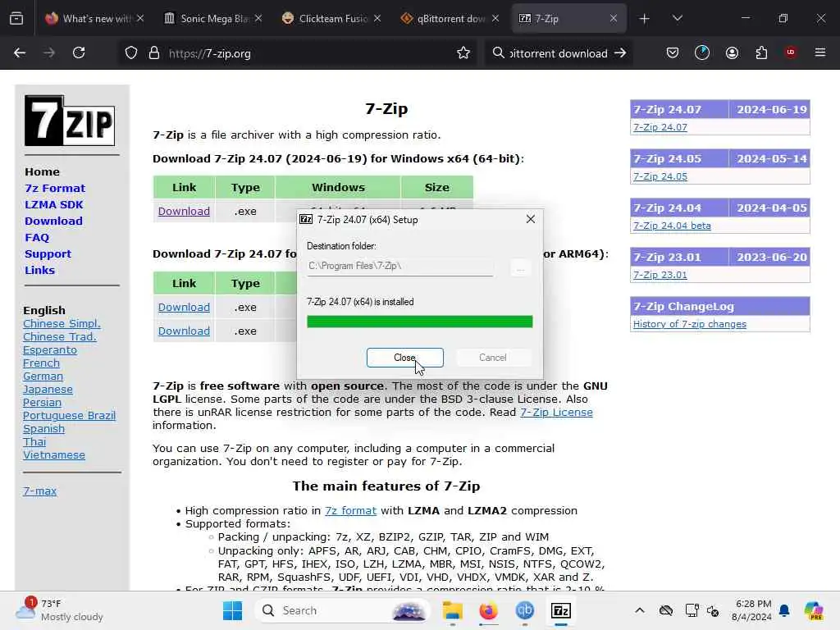
Task: Click the Destination folder path field
Action: point(400,267)
